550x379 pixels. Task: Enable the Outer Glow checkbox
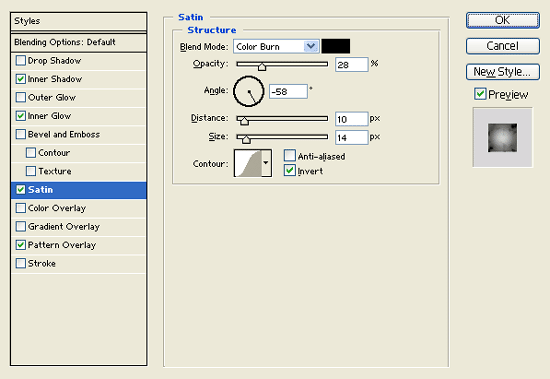(x=21, y=97)
